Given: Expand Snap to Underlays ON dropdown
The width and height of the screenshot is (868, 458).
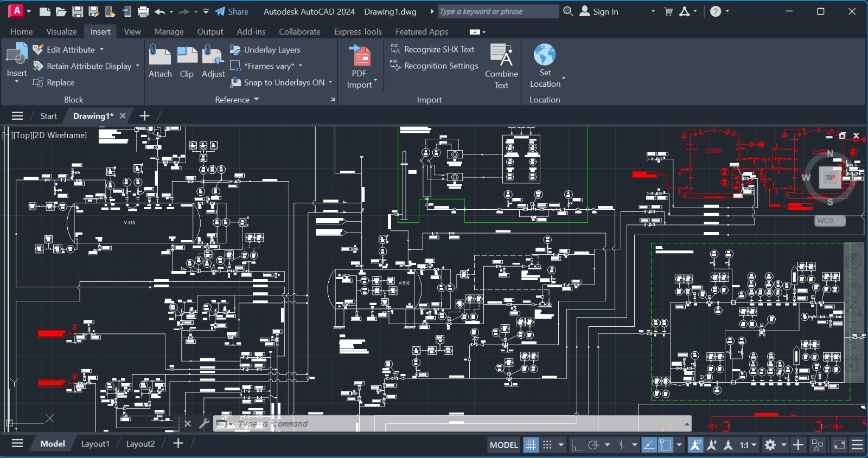Looking at the screenshot, I should coord(330,82).
